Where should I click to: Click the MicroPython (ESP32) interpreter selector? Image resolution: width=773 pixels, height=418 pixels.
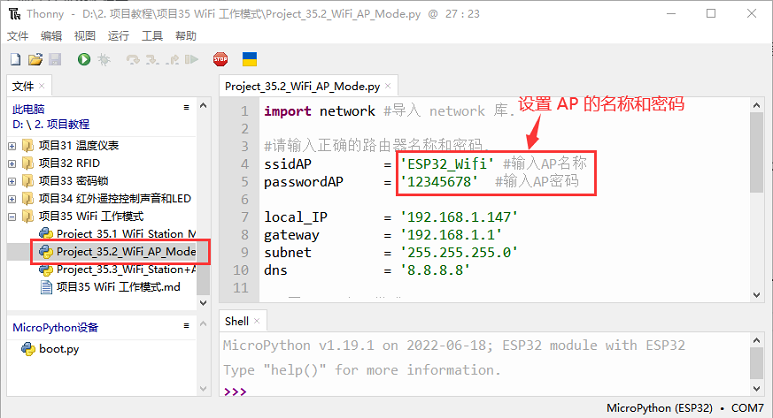(659, 408)
